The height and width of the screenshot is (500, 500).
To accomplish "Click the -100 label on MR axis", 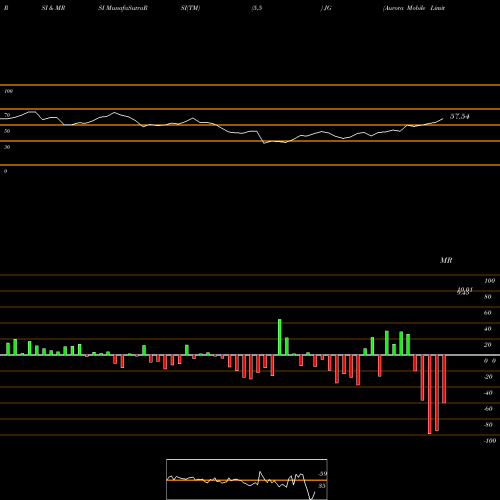I will coord(490,441).
